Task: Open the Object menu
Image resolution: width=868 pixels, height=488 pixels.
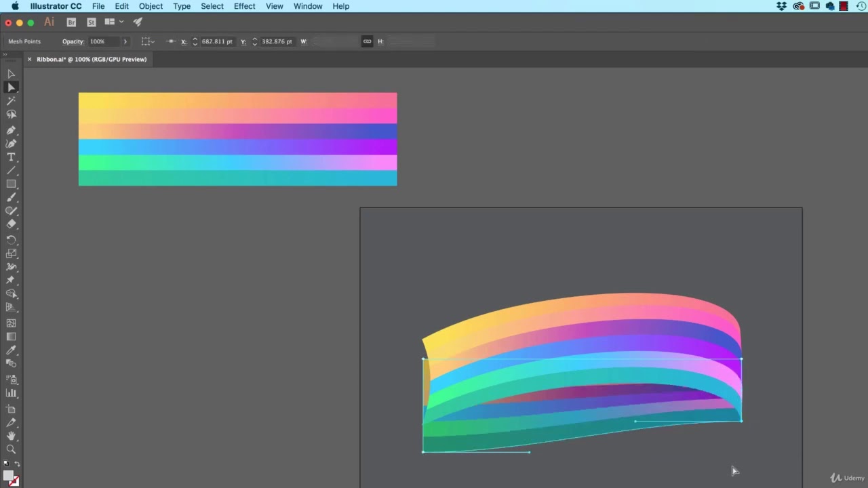Action: pyautogui.click(x=151, y=6)
